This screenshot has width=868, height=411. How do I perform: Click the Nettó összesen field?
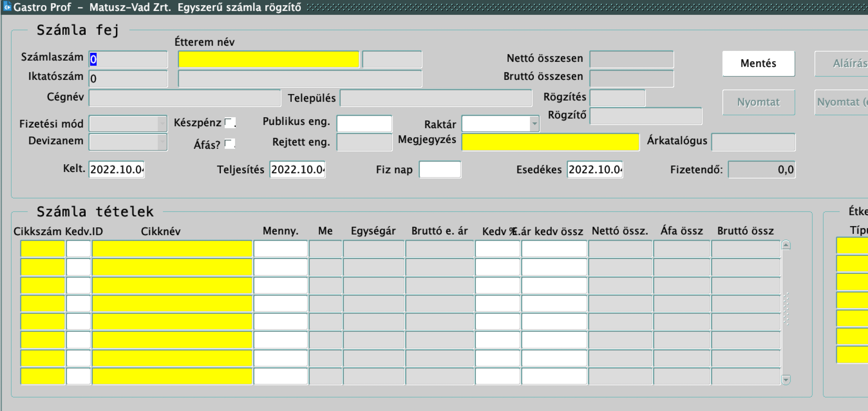tap(632, 59)
